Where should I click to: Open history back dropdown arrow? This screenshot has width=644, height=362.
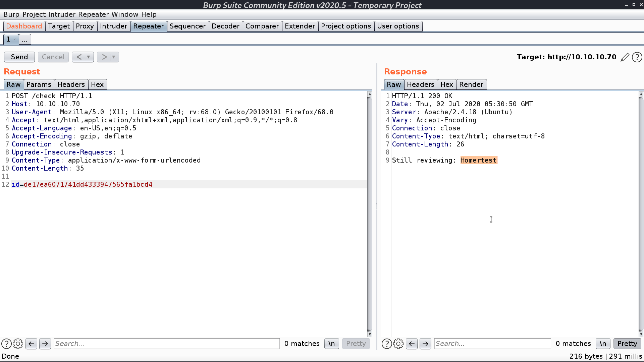pos(89,57)
